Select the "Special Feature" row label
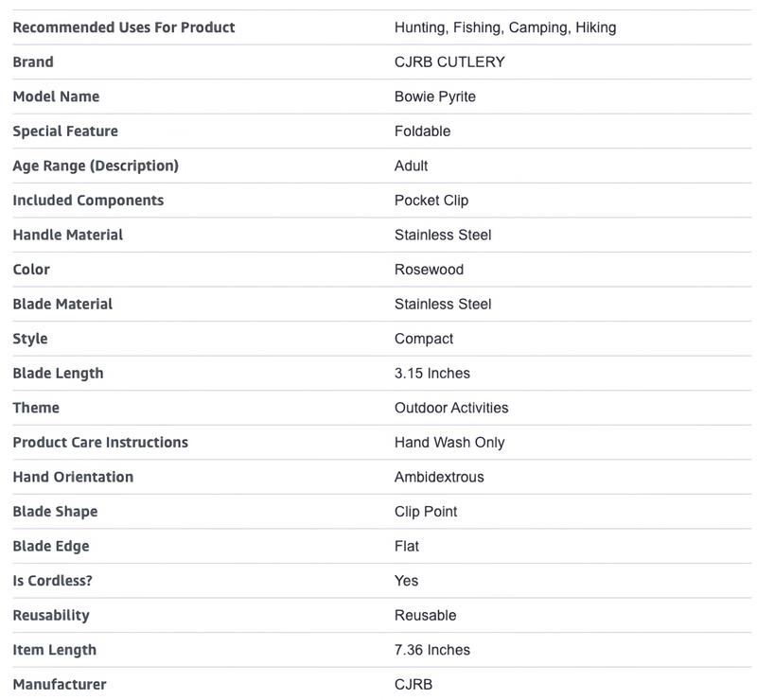757x700 pixels. point(65,131)
